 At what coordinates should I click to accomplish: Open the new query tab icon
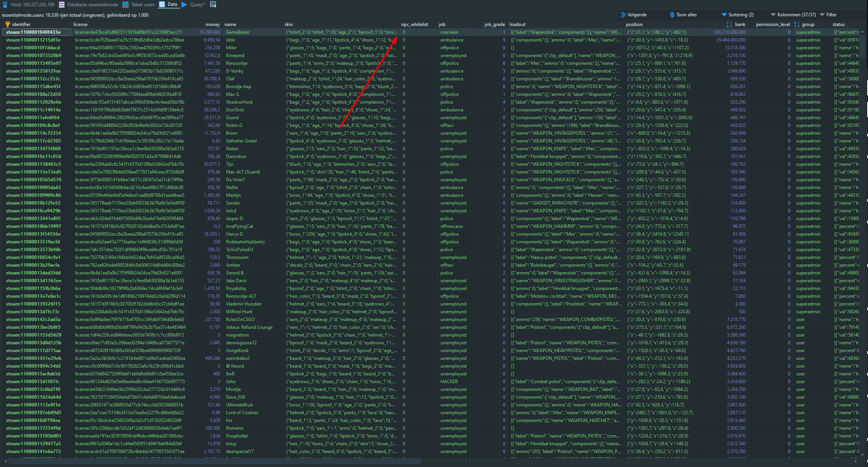click(213, 4)
